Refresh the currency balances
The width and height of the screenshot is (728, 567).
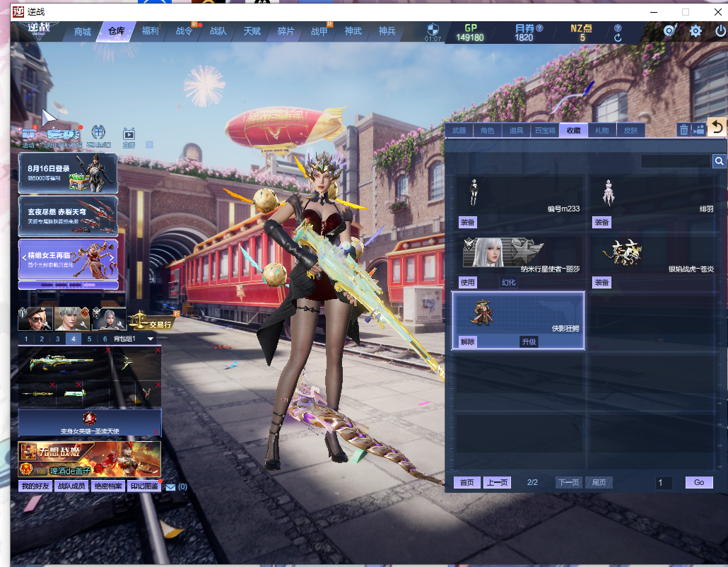pyautogui.click(x=618, y=38)
